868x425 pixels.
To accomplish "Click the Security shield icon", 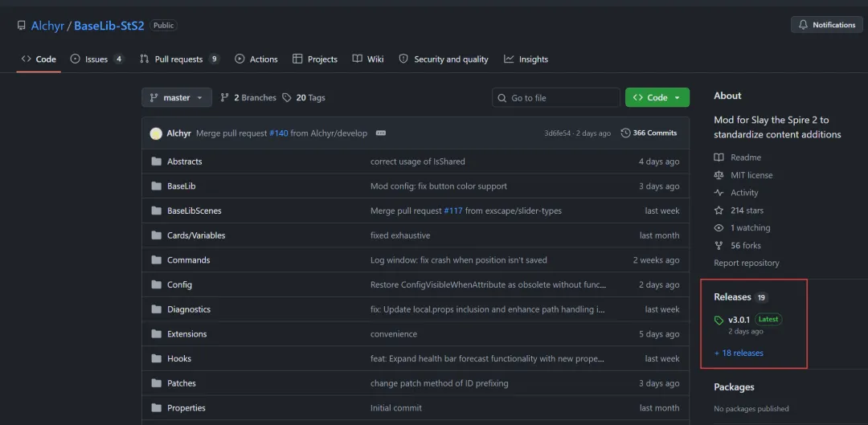I will [x=403, y=59].
